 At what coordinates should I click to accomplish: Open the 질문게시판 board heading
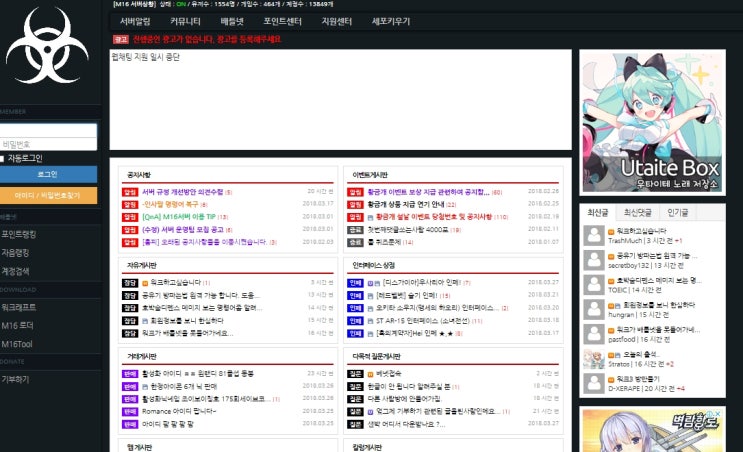pos(376,356)
